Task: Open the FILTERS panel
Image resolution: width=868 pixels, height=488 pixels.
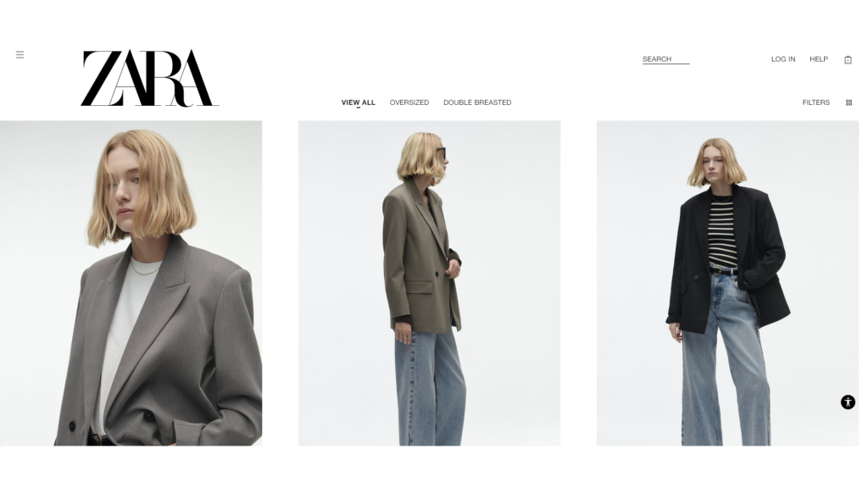Action: (816, 103)
